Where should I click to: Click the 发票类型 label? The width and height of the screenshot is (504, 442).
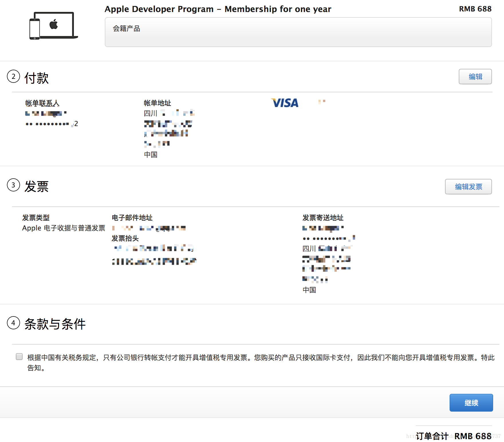(36, 218)
